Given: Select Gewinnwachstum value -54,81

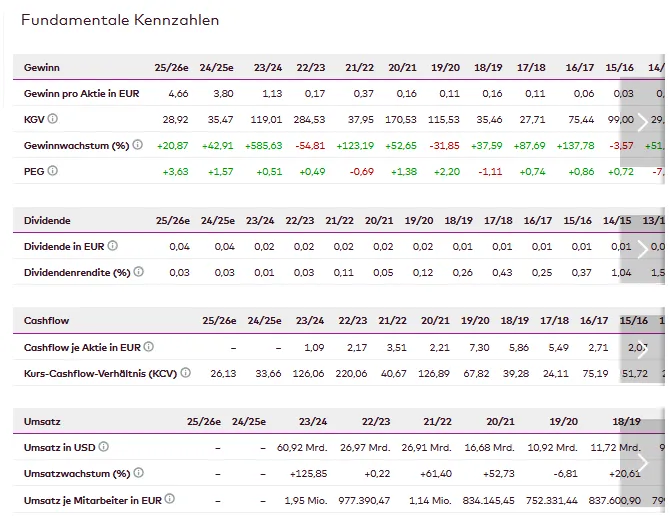Looking at the screenshot, I should click(x=310, y=146).
